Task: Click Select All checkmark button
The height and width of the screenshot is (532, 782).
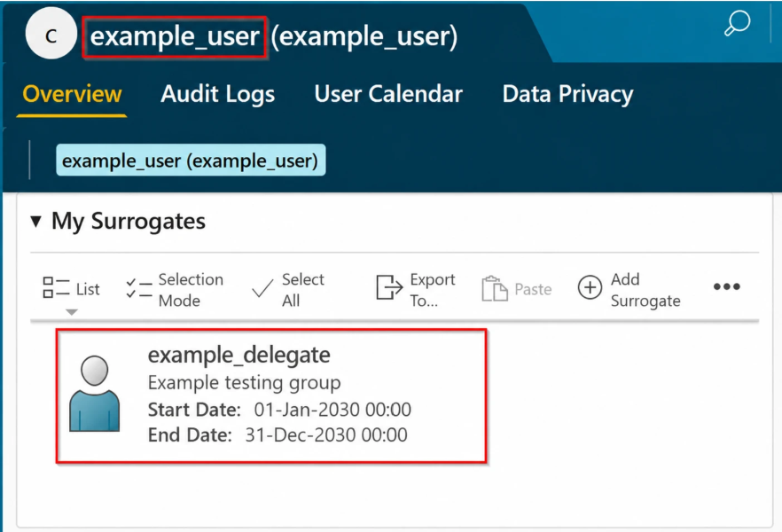Action: [288, 290]
